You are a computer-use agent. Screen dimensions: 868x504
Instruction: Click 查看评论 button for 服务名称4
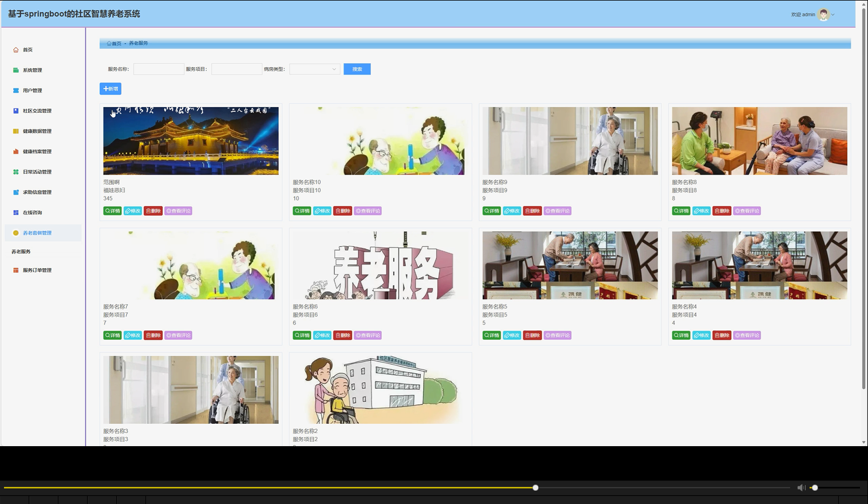click(747, 336)
